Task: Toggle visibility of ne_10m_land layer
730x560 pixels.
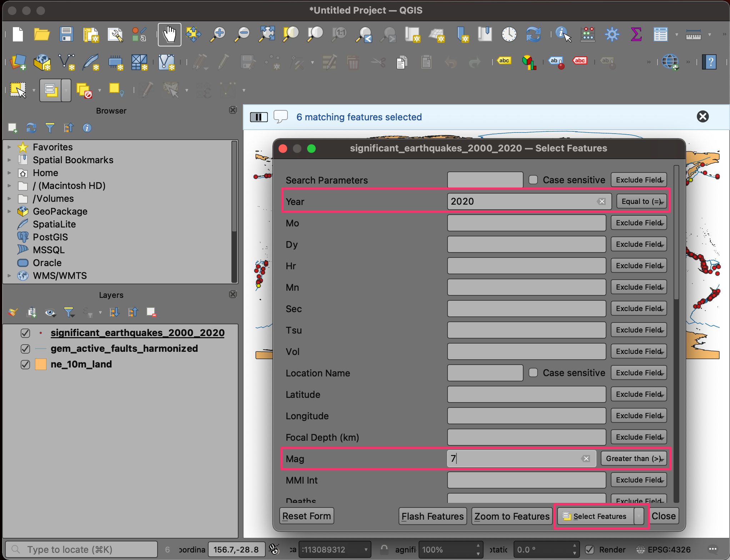Action: coord(25,364)
